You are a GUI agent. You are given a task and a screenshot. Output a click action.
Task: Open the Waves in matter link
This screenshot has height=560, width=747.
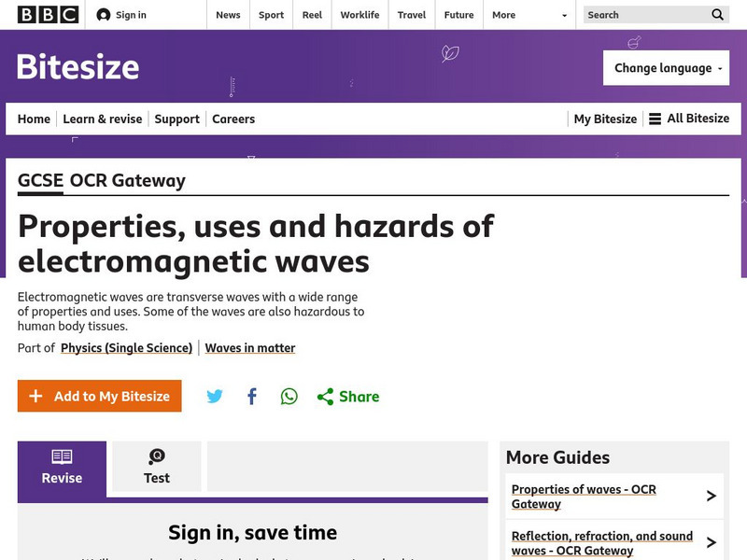[x=250, y=348]
